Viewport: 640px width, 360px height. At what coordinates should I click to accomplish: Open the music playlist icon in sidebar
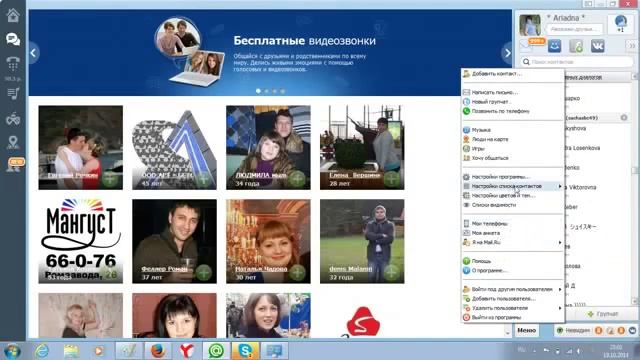click(13, 93)
